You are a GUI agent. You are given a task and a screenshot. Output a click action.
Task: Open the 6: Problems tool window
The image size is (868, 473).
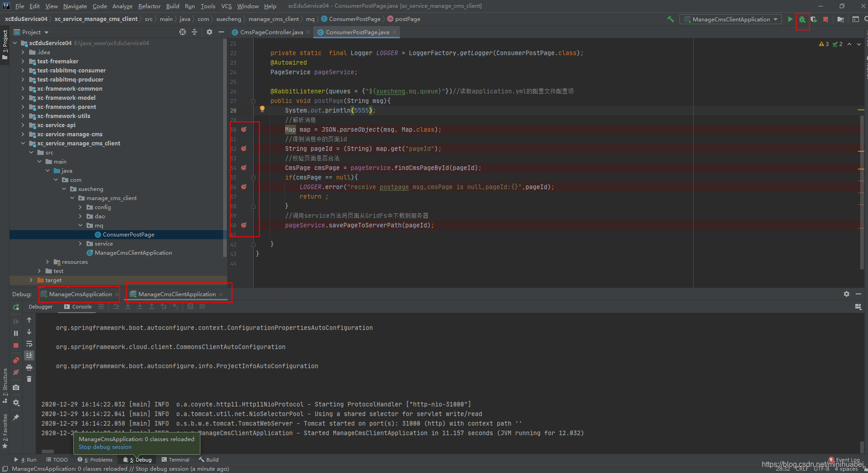(x=95, y=460)
